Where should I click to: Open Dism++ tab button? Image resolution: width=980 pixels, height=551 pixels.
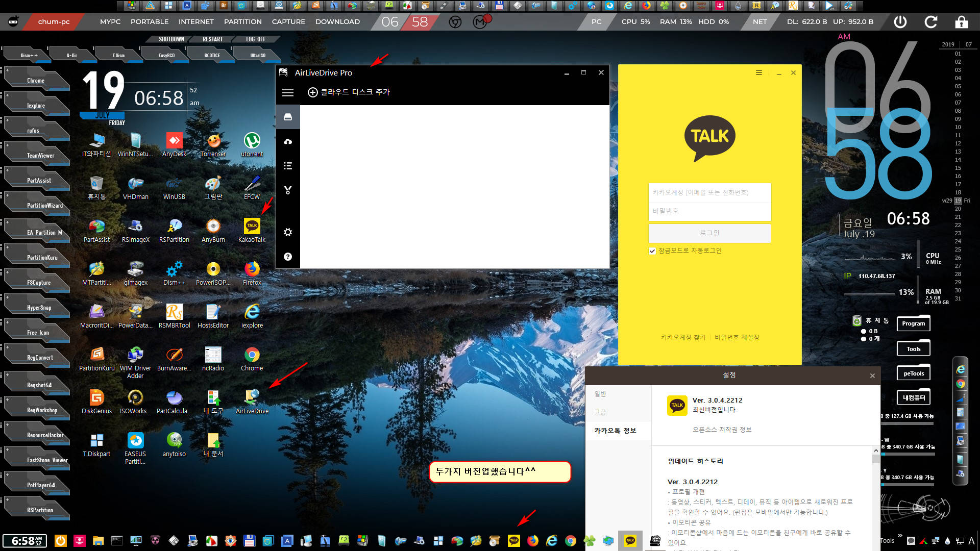pyautogui.click(x=29, y=55)
